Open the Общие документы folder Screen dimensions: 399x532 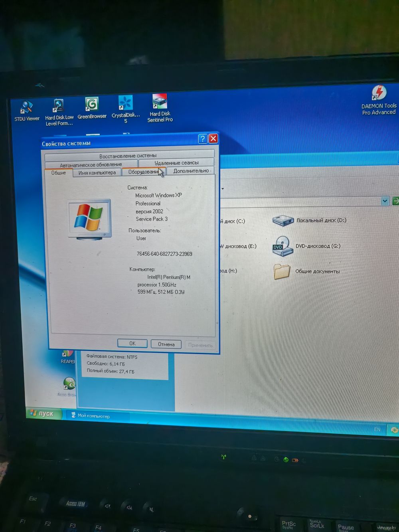tap(282, 271)
